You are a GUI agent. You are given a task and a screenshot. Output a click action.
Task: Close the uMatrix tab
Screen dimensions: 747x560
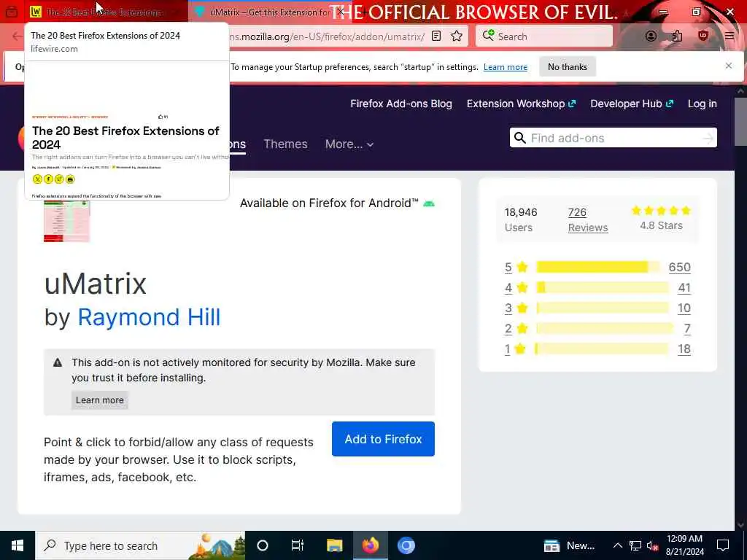pos(340,12)
